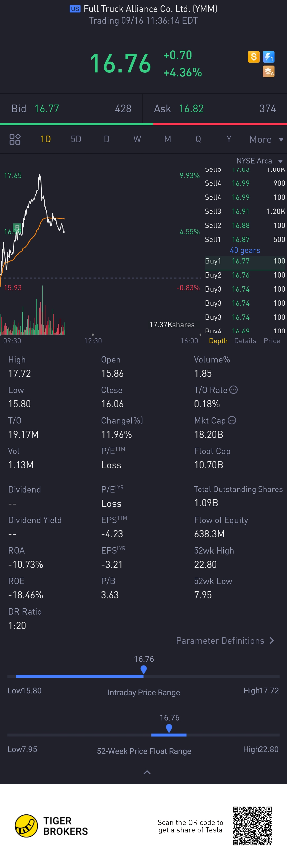287x868 pixels.
Task: Tap the Sell1 16.87 order row
Action: click(245, 240)
